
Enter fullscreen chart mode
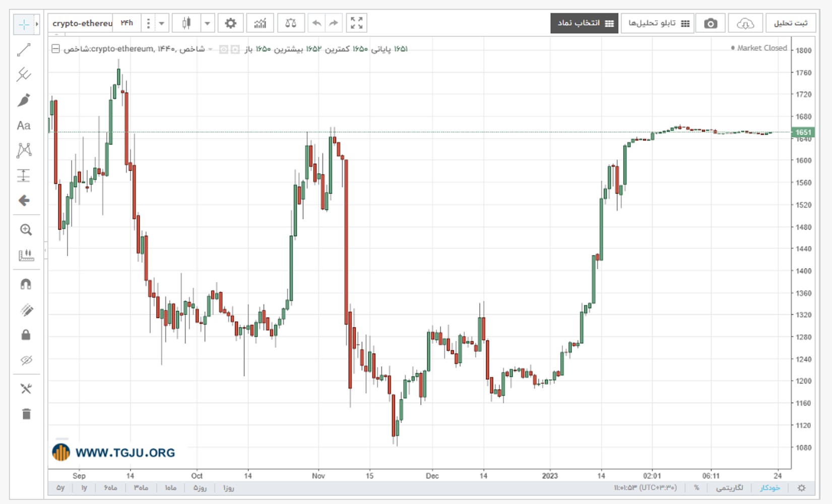[x=357, y=23]
